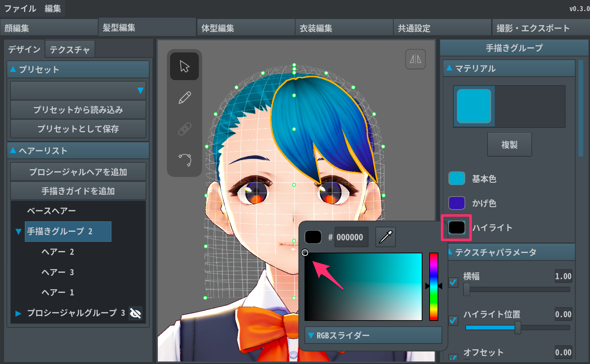Image resolution: width=590 pixels, height=364 pixels.
Task: Click the ハイライト color swatch
Action: [457, 227]
